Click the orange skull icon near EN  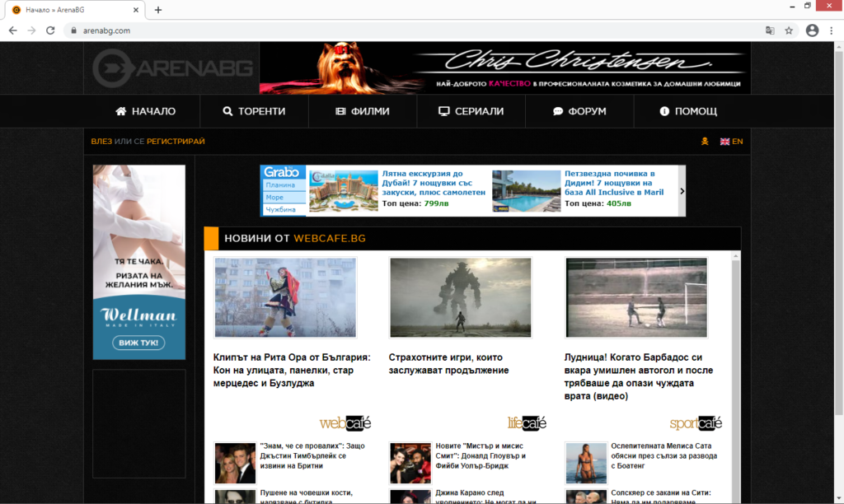pos(704,142)
